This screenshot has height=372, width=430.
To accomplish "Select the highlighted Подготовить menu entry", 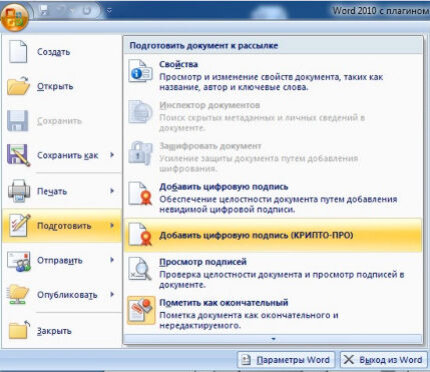I will pyautogui.click(x=62, y=226).
